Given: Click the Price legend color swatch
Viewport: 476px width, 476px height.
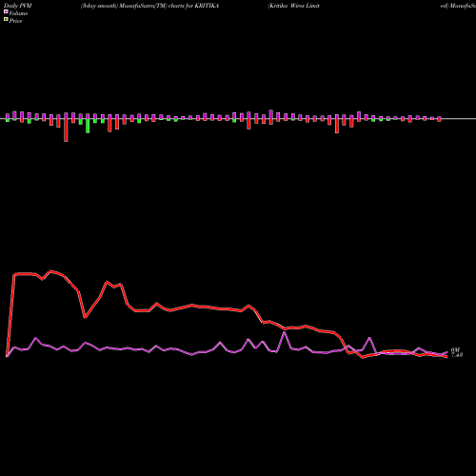Looking at the screenshot, I should pos(6,20).
